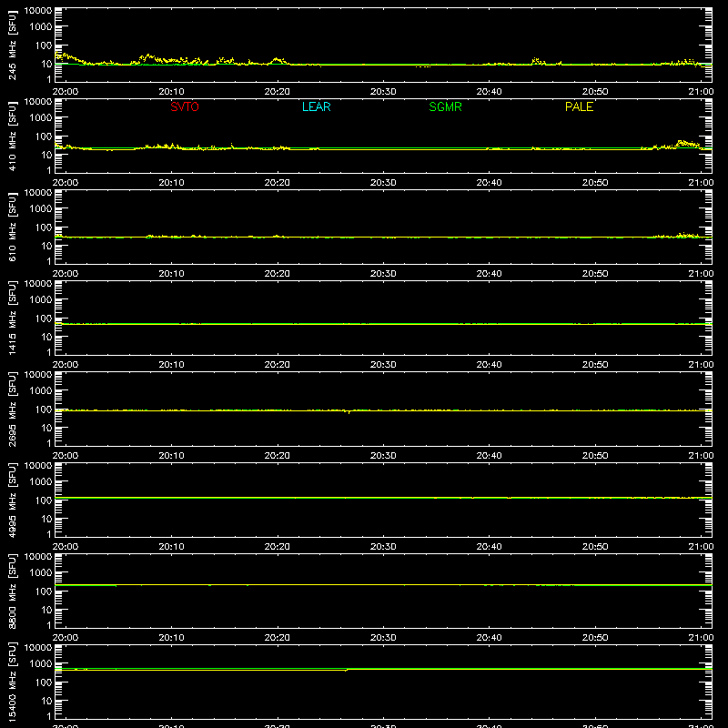Click the 610 MHz [SFU] axis label
Viewport: 728px width, 728px height.
12,227
